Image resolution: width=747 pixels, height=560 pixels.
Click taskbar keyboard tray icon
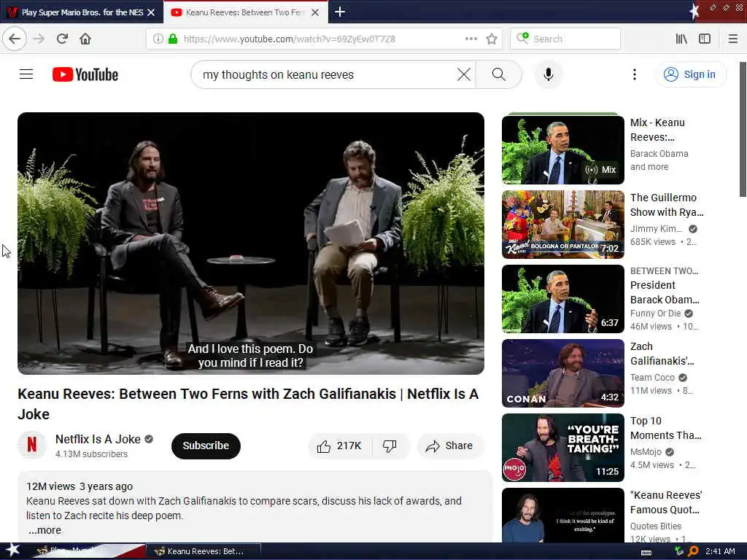point(646,553)
